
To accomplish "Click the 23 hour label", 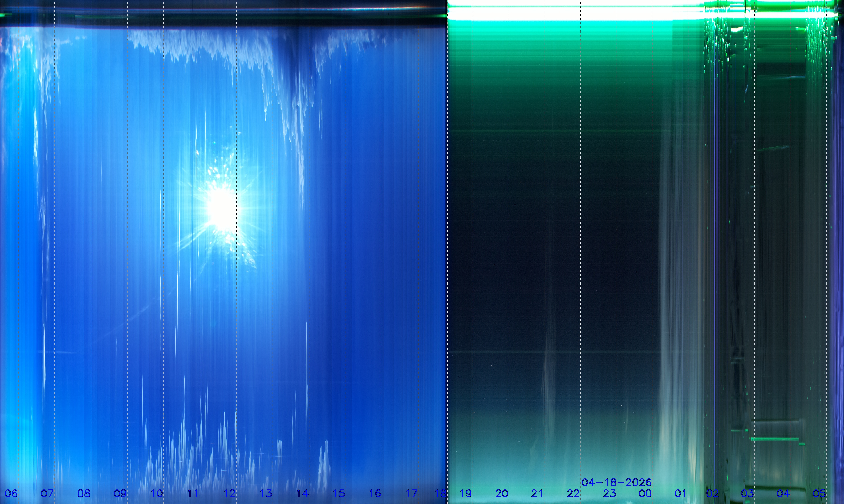I will pyautogui.click(x=609, y=493).
